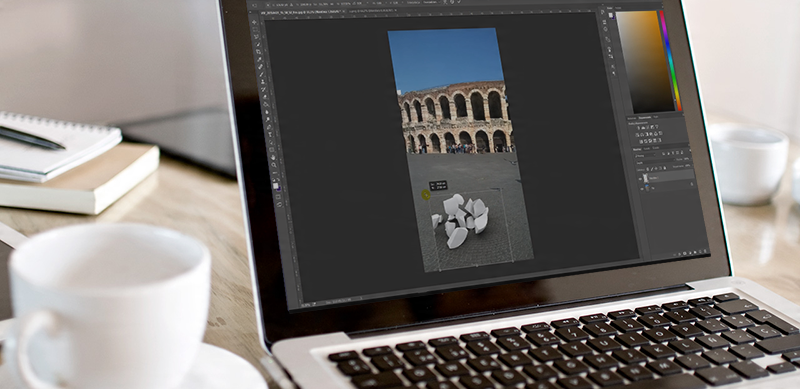Select the Lasso tool

point(256,37)
